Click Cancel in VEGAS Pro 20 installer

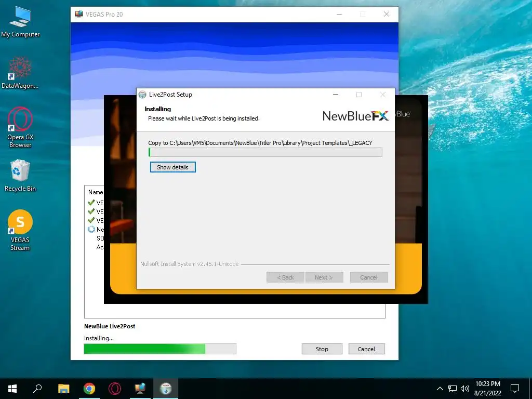(x=366, y=349)
